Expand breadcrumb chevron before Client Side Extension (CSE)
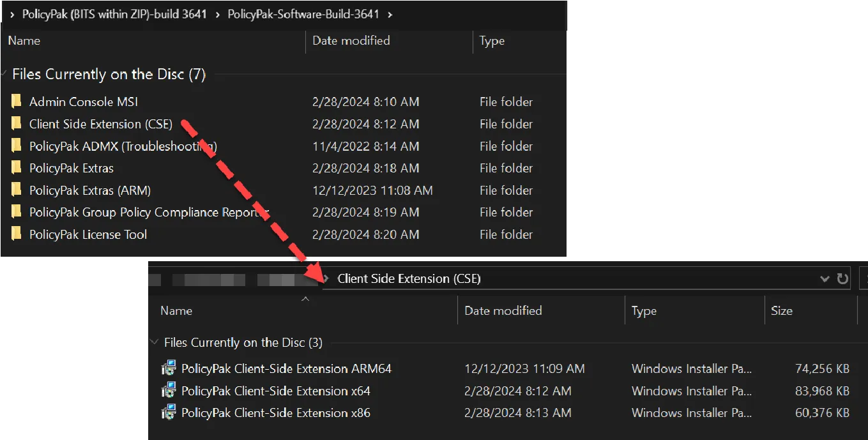The image size is (868, 440). [327, 279]
